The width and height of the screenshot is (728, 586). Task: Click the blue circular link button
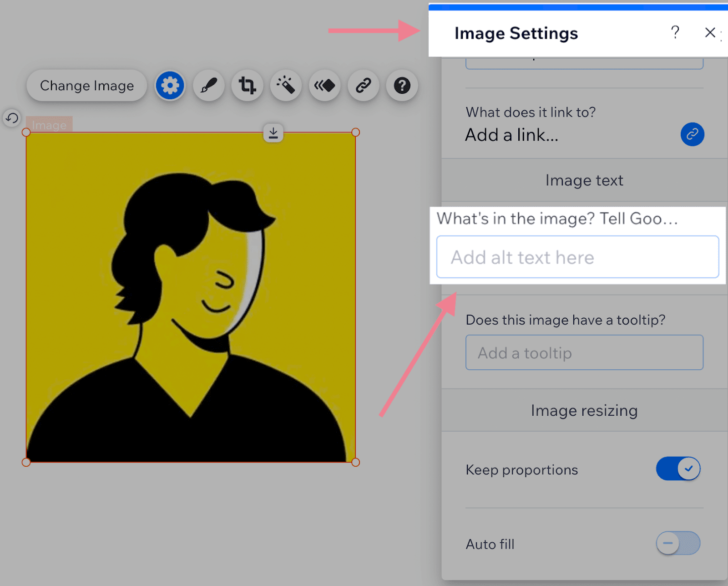[x=692, y=134]
